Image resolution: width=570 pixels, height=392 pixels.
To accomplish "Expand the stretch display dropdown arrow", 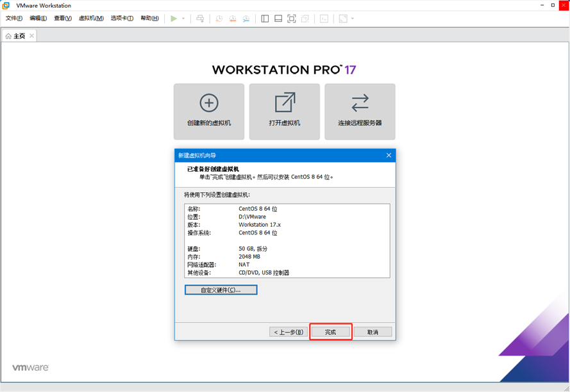I will coord(352,19).
